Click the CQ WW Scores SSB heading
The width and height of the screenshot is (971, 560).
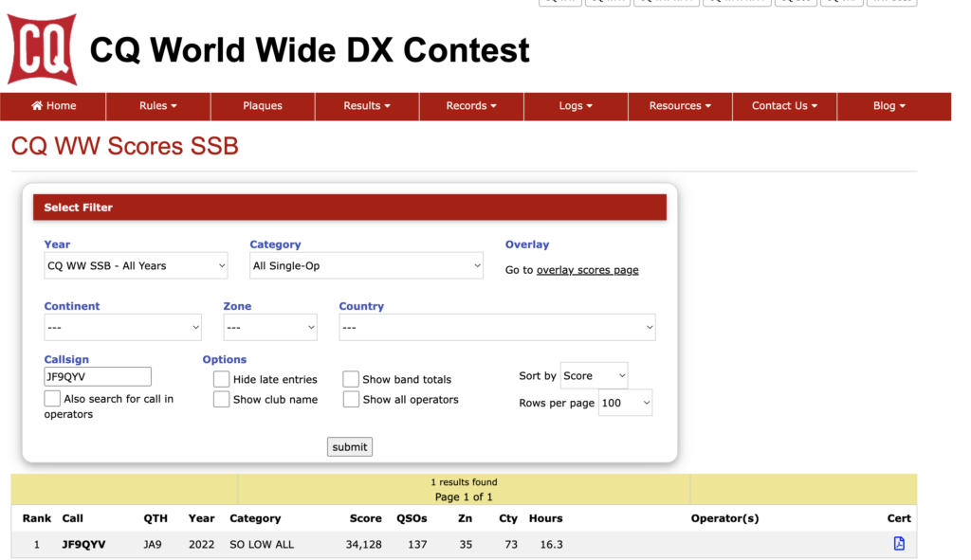124,146
